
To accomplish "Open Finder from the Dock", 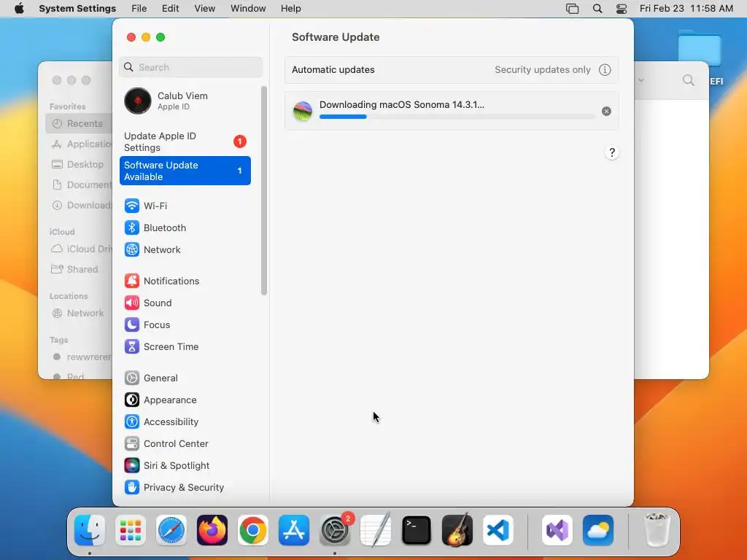I will coord(90,530).
